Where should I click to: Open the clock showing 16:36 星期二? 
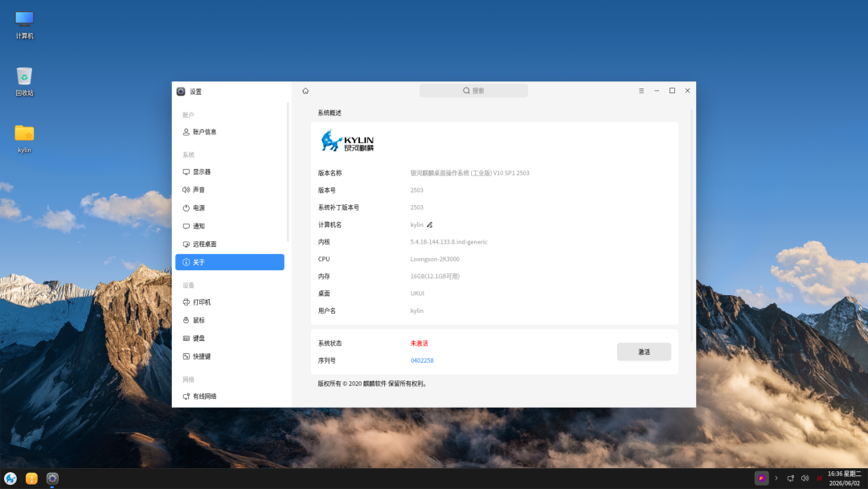pyautogui.click(x=844, y=479)
